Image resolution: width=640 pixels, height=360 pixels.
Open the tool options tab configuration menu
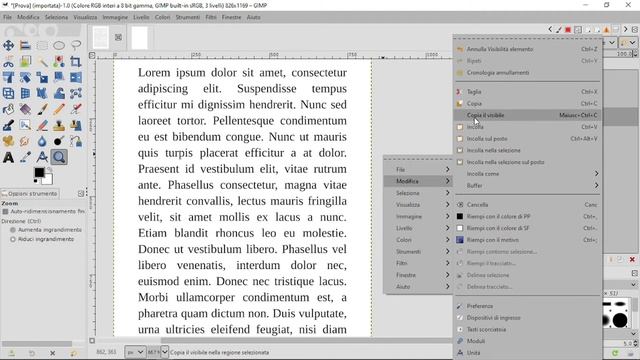[81, 193]
